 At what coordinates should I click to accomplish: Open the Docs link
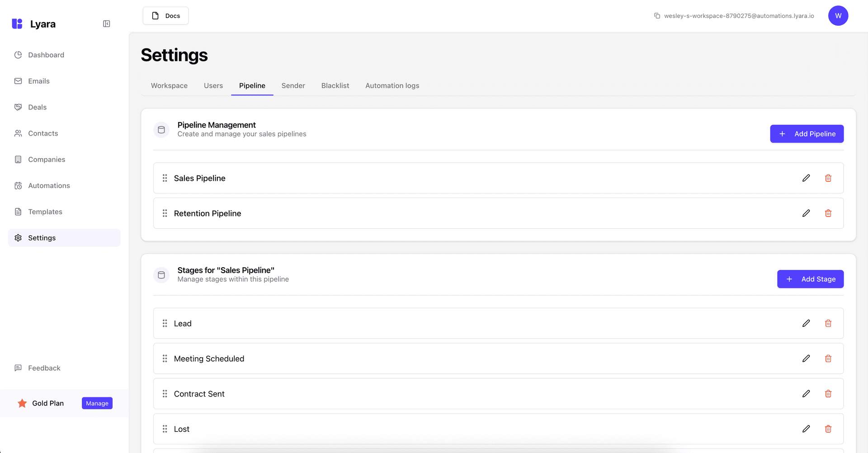[x=166, y=16]
